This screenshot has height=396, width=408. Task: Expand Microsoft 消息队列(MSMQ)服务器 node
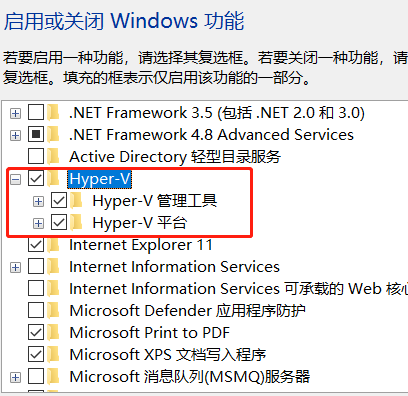click(15, 378)
